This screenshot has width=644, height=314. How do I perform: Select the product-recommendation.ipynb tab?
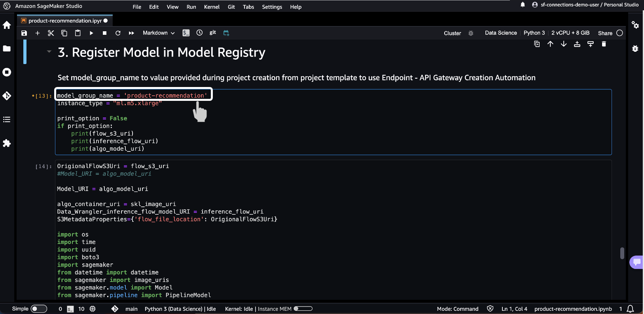pyautogui.click(x=65, y=21)
